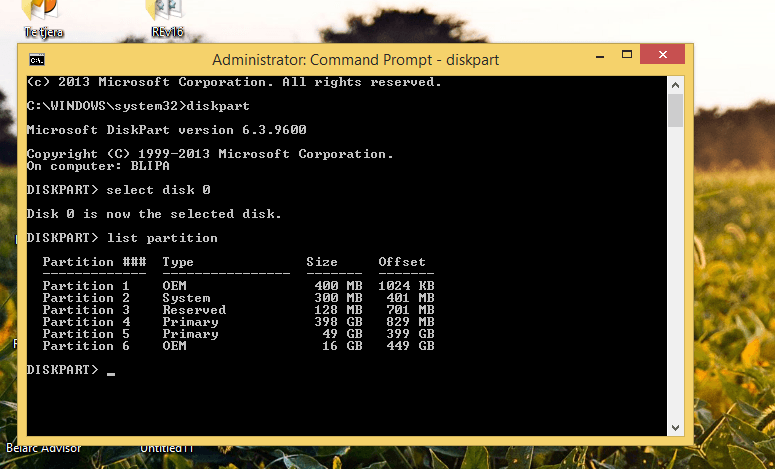This screenshot has height=469, width=775.
Task: Minimize the Command Prompt window
Action: tap(578, 59)
